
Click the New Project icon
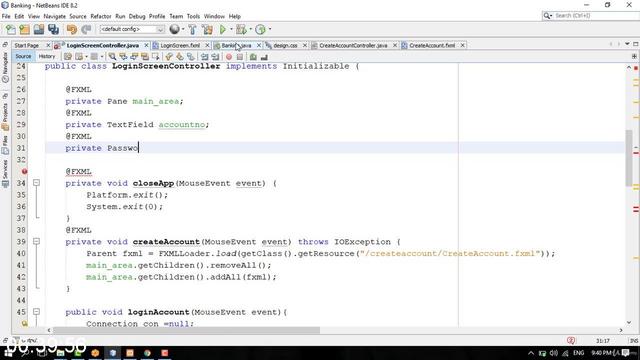click(x=24, y=29)
